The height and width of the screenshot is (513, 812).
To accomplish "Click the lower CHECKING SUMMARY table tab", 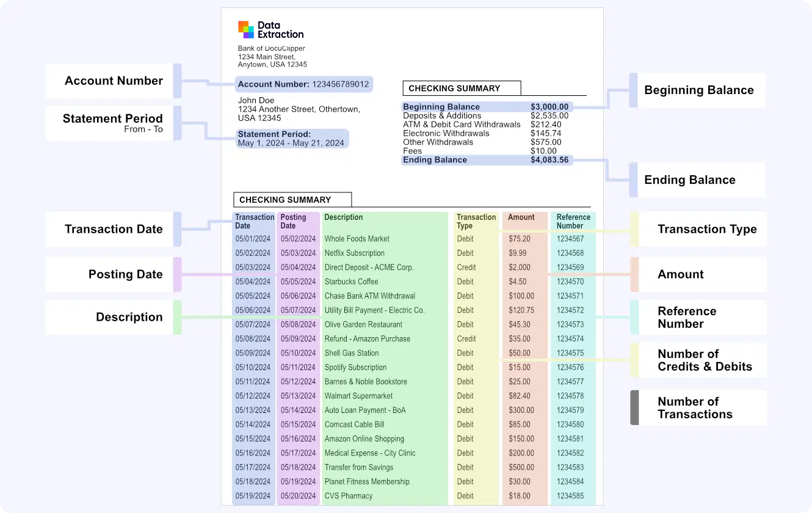I will point(292,200).
